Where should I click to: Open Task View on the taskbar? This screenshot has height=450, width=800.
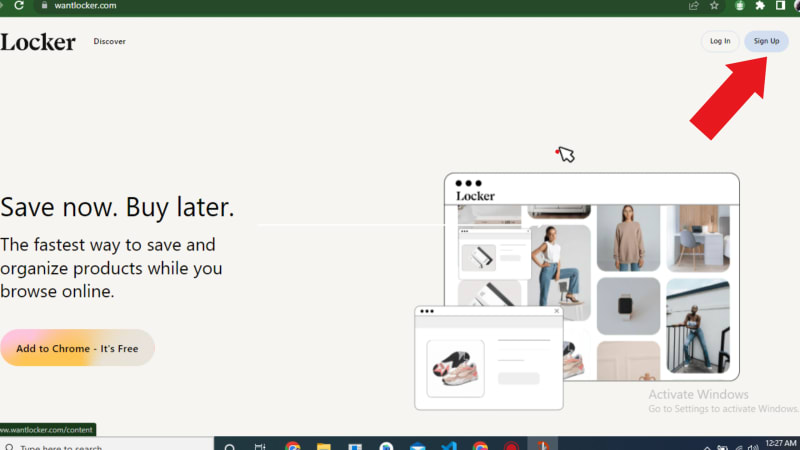[x=260, y=446]
